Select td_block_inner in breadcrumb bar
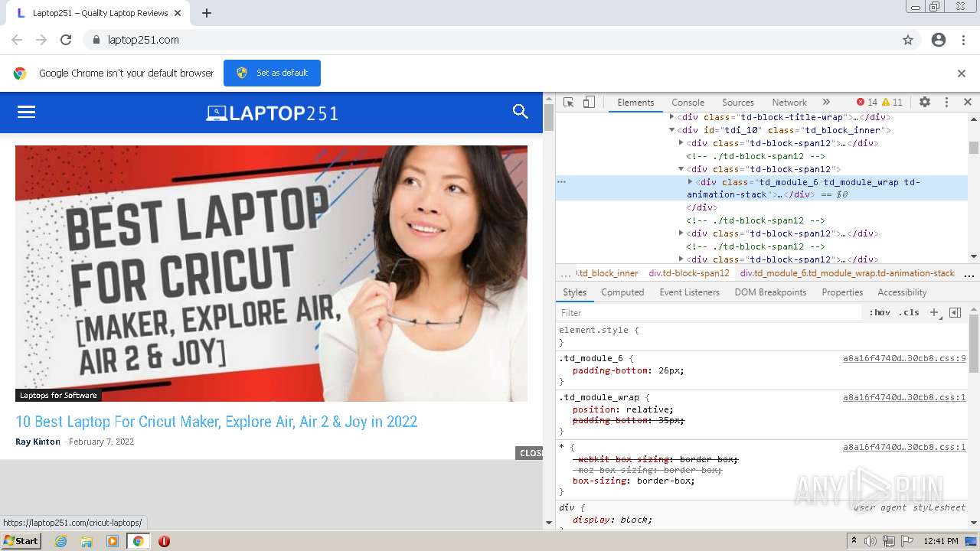 coord(607,273)
